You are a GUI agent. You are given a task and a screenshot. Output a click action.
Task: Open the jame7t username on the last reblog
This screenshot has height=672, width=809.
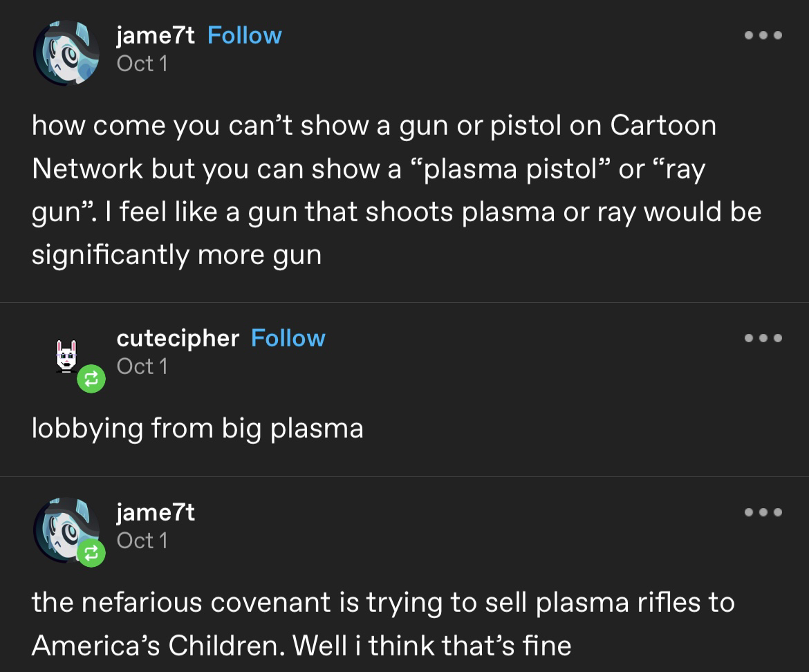(156, 513)
